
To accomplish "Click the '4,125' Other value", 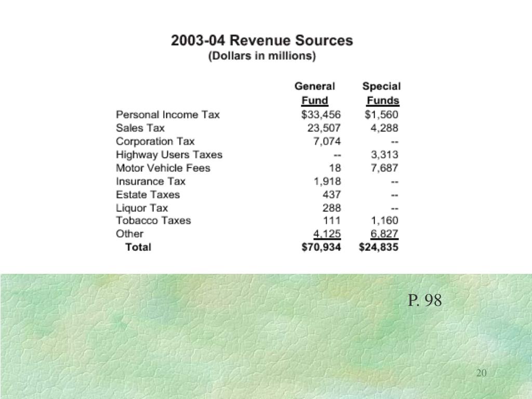I will click(x=327, y=234).
